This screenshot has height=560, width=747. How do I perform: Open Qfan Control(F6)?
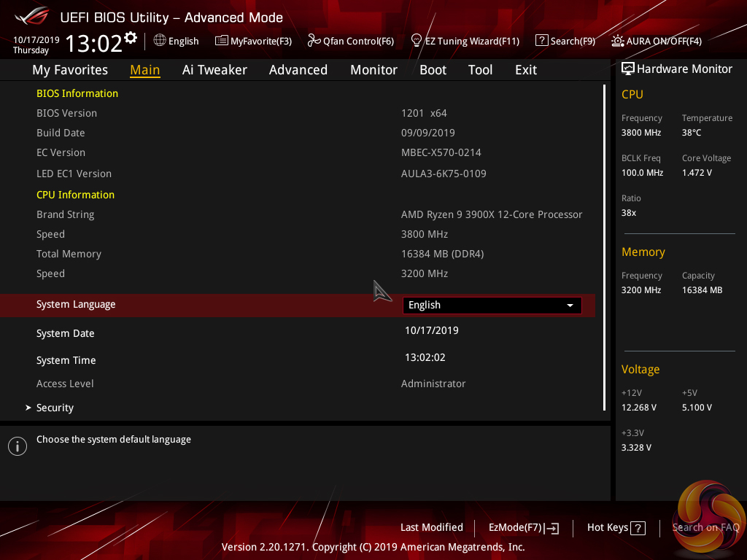(x=351, y=41)
